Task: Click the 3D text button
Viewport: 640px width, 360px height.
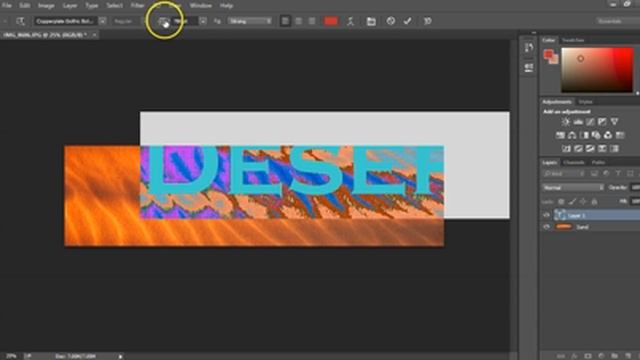Action: (427, 21)
